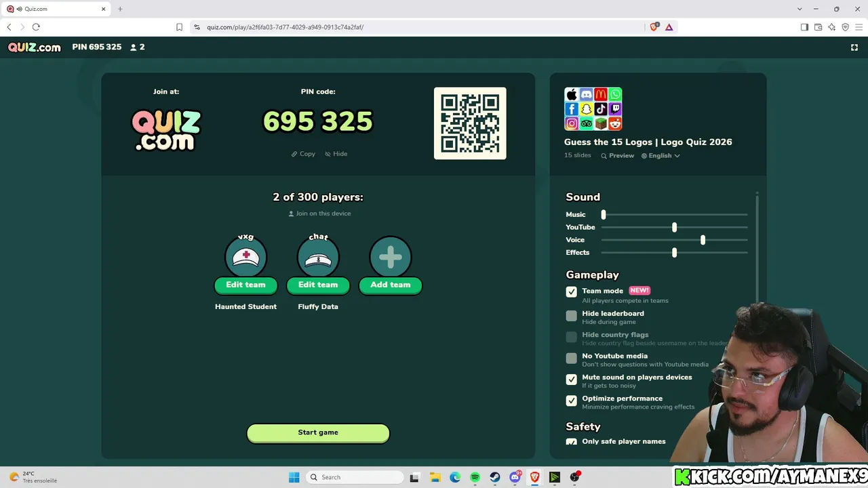Toggle Only safe player names checkbox
The height and width of the screenshot is (488, 868).
[x=572, y=442]
